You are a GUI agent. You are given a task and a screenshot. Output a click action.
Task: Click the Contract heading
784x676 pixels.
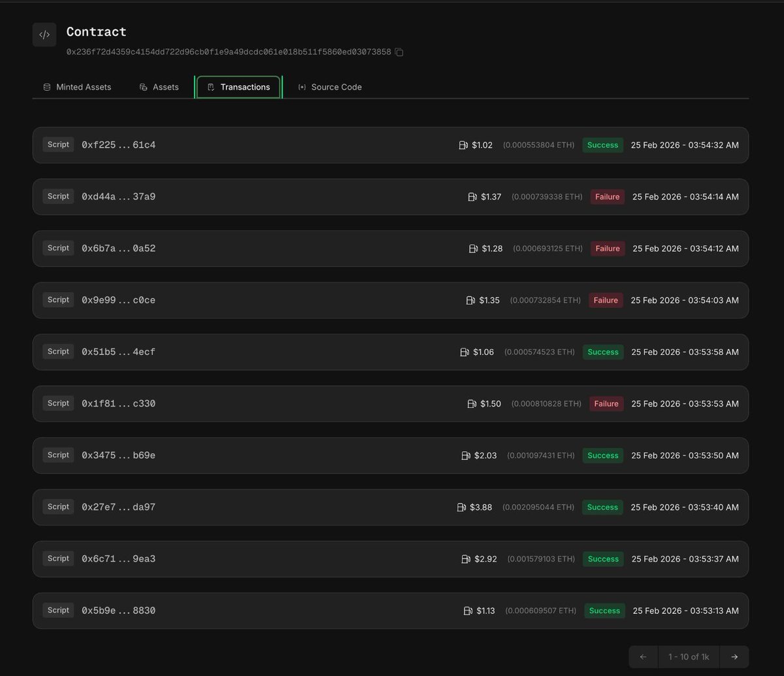(96, 31)
